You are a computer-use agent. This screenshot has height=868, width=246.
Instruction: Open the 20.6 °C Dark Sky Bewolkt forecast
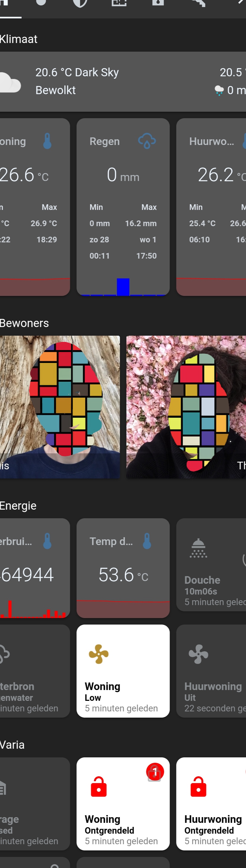click(x=123, y=81)
